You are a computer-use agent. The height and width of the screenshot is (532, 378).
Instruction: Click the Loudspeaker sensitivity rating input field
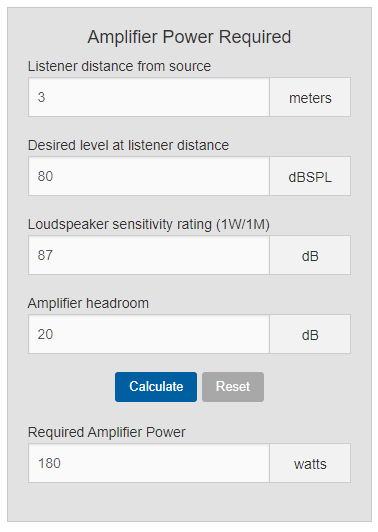click(x=149, y=255)
